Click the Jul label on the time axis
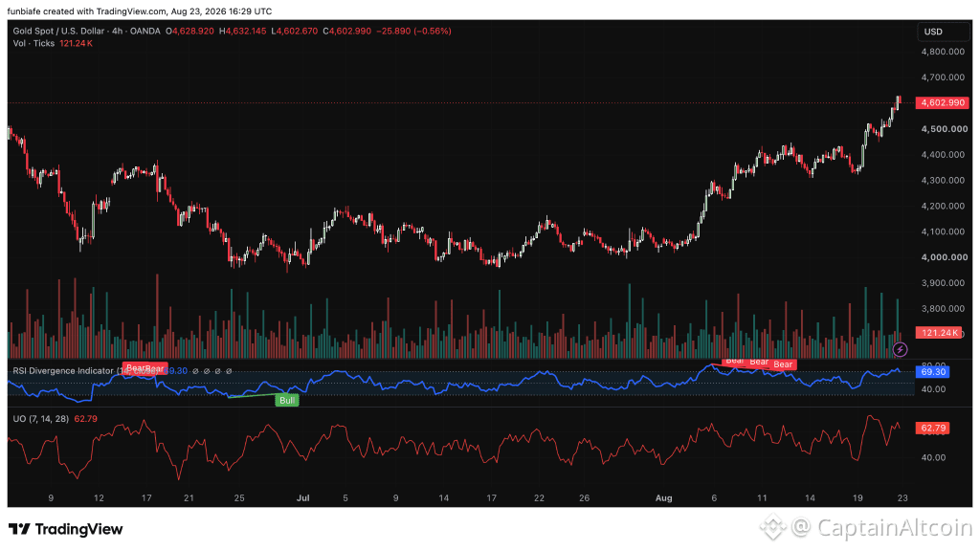 pos(303,497)
